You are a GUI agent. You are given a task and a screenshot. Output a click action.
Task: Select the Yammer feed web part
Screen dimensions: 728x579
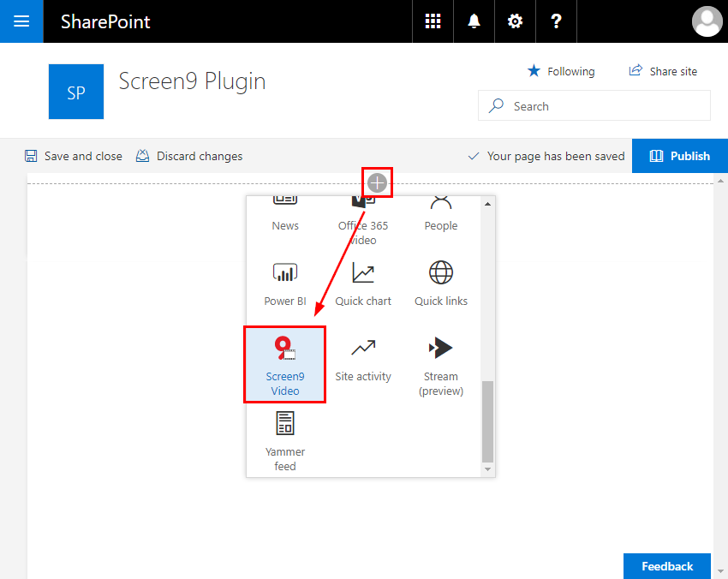(x=285, y=440)
